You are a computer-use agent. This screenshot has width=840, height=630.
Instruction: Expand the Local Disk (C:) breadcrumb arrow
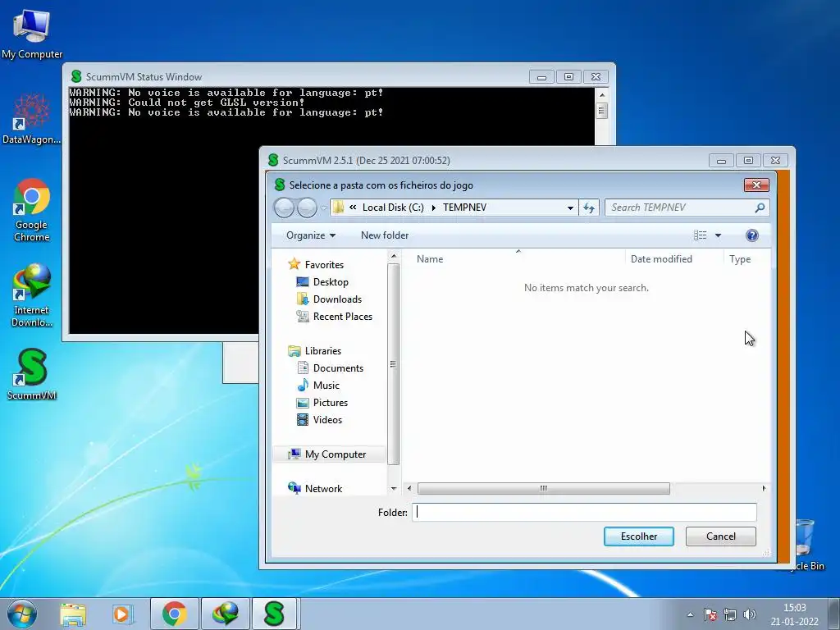coord(433,208)
